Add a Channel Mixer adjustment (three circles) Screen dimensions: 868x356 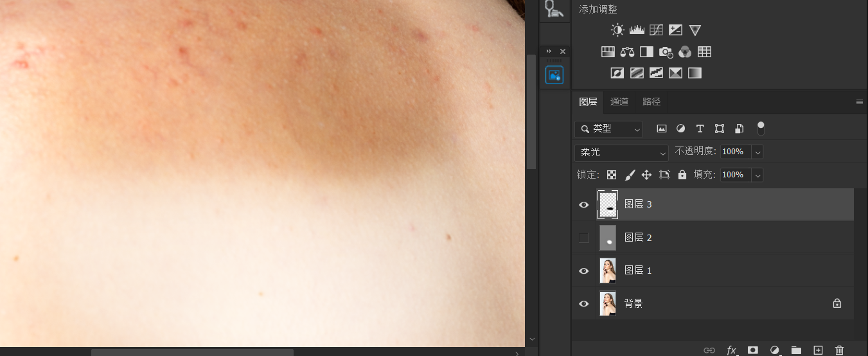(x=685, y=51)
